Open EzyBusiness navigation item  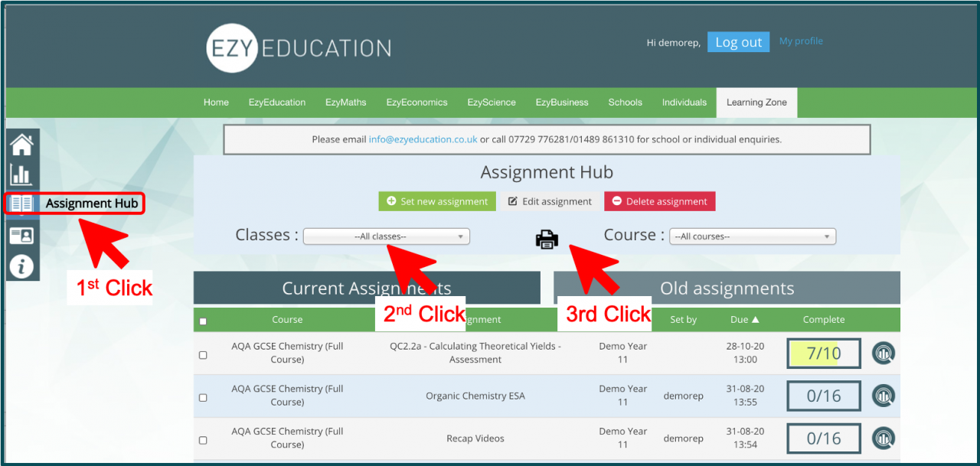562,103
